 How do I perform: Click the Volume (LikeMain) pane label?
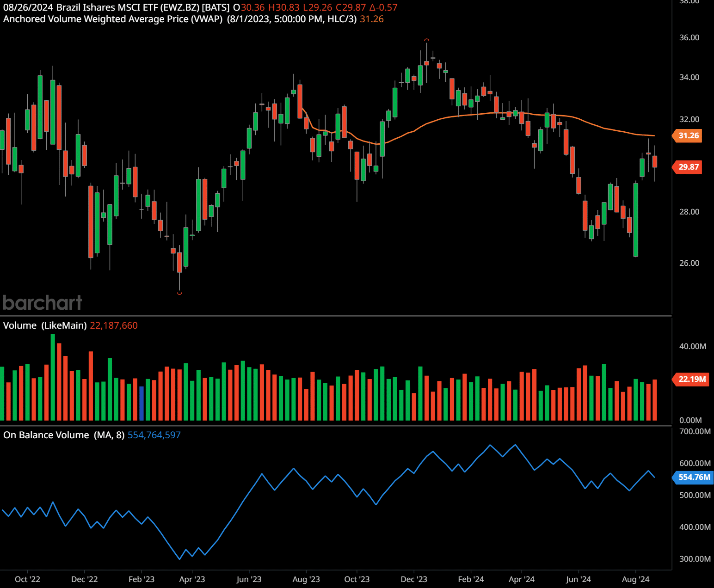45,325
